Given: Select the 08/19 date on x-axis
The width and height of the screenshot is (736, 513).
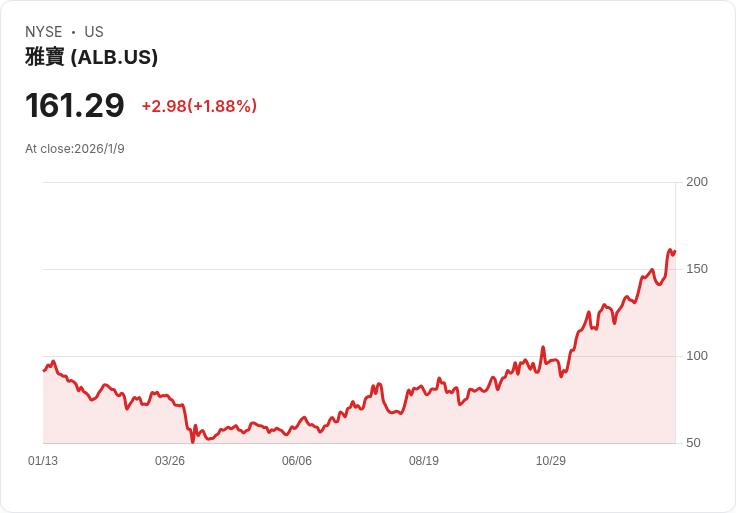Looking at the screenshot, I should (424, 461).
